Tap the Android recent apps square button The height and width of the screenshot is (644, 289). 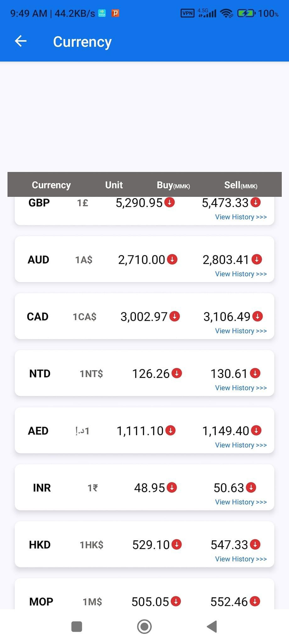[77, 626]
